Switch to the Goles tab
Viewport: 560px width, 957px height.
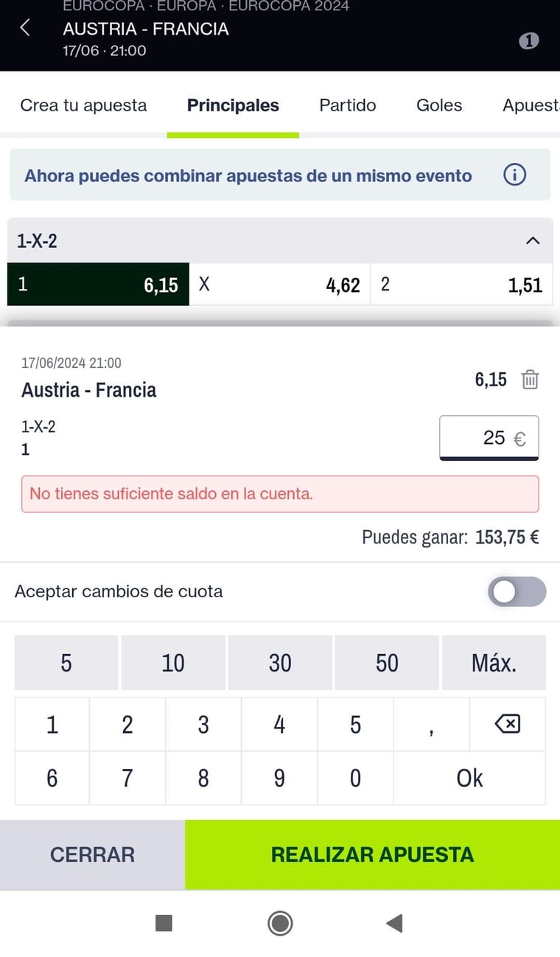(x=439, y=105)
